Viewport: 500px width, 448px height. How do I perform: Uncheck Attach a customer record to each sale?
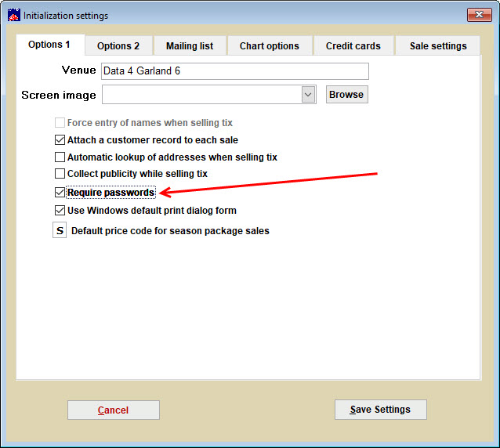click(60, 140)
